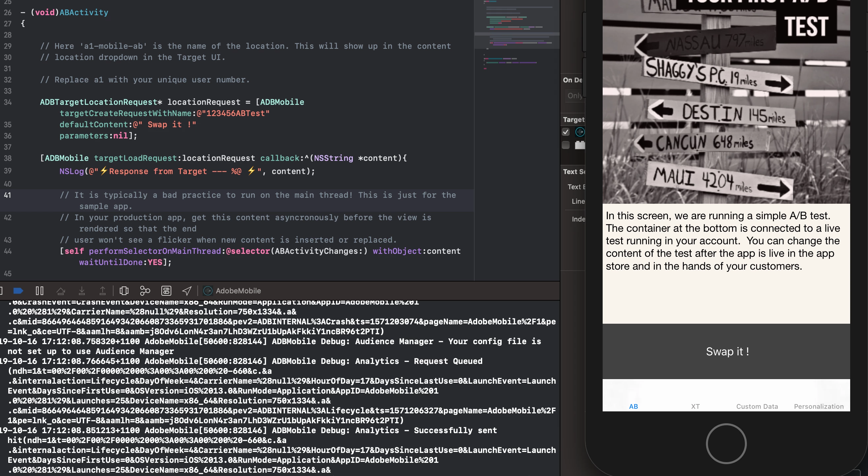The width and height of the screenshot is (868, 476).
Task: Click the Step Out debug icon
Action: coord(102,290)
